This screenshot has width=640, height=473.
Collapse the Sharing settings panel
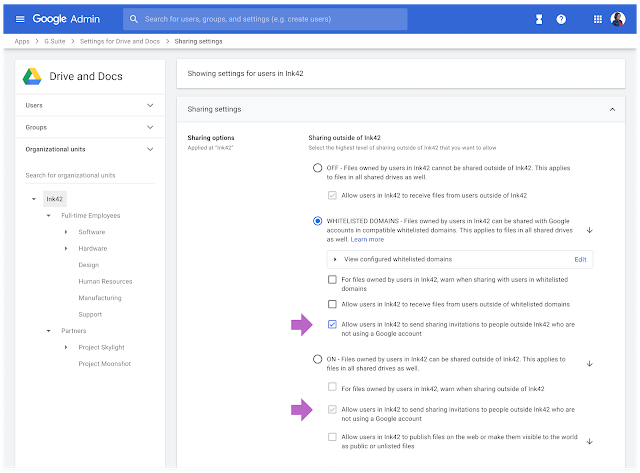coord(611,109)
